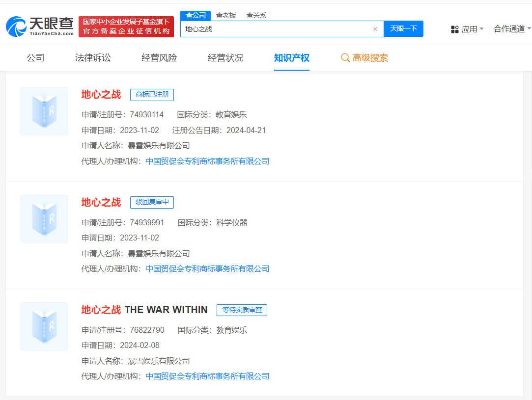Screen dimensions: 532x400
Task: Select the 知识产权 tab
Action: [x=292, y=57]
